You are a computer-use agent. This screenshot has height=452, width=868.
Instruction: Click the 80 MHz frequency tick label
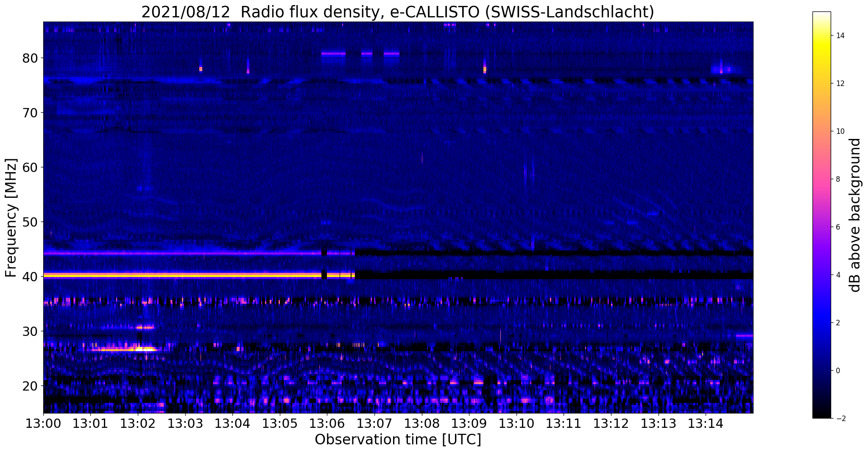[30, 58]
